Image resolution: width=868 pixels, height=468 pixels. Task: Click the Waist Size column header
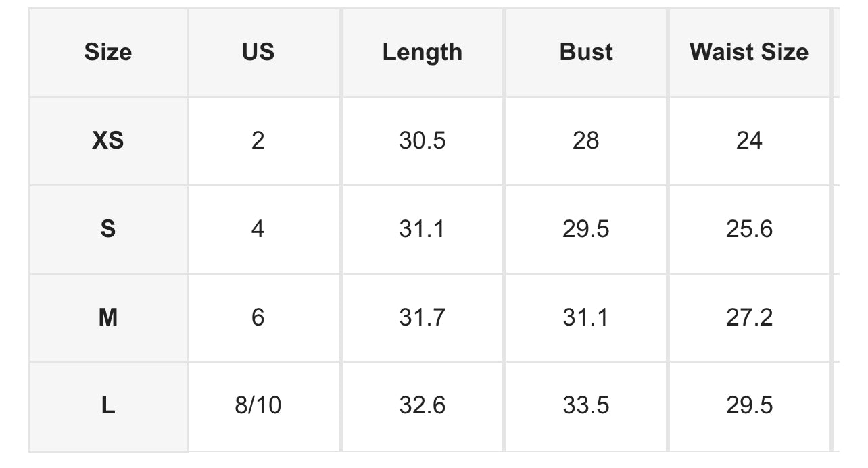749,52
